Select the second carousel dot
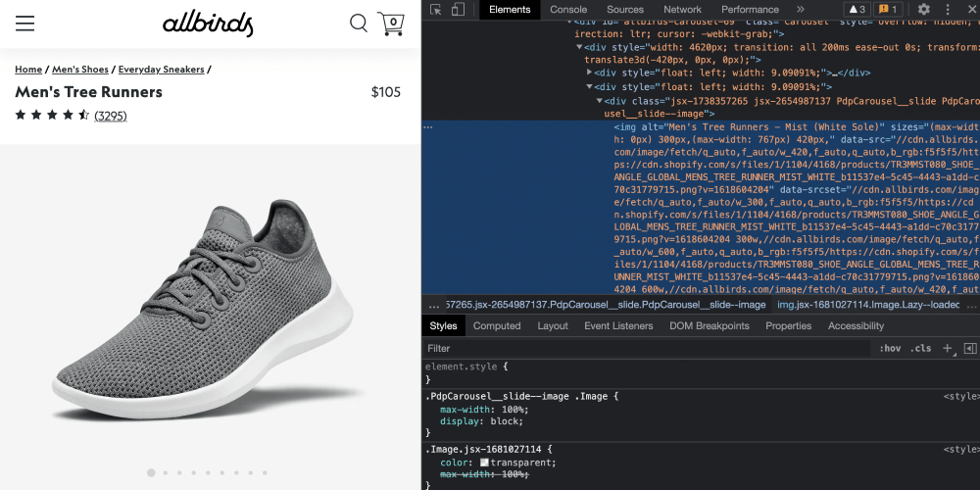This screenshot has height=490, width=980. pos(165,473)
